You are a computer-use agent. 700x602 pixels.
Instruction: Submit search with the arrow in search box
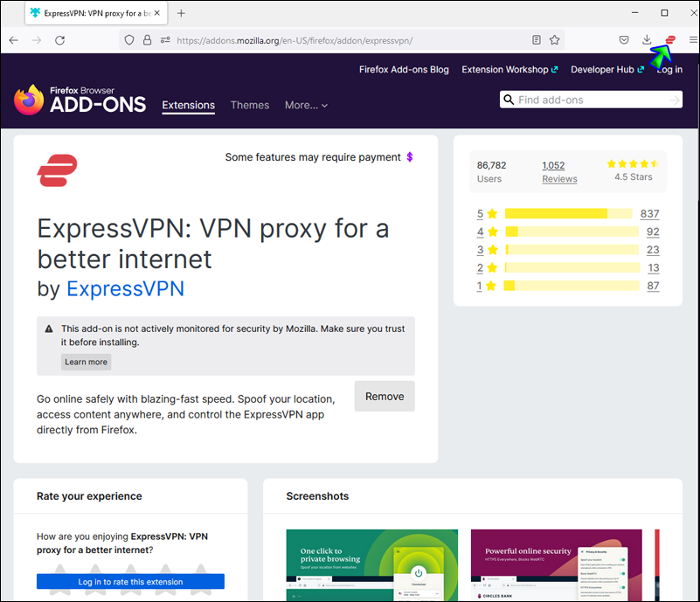pos(675,100)
